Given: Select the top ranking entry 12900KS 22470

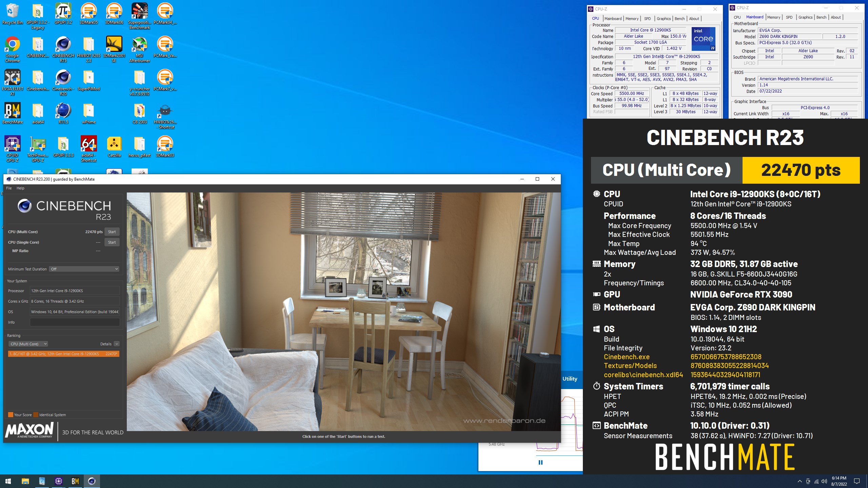Looking at the screenshot, I should point(64,354).
